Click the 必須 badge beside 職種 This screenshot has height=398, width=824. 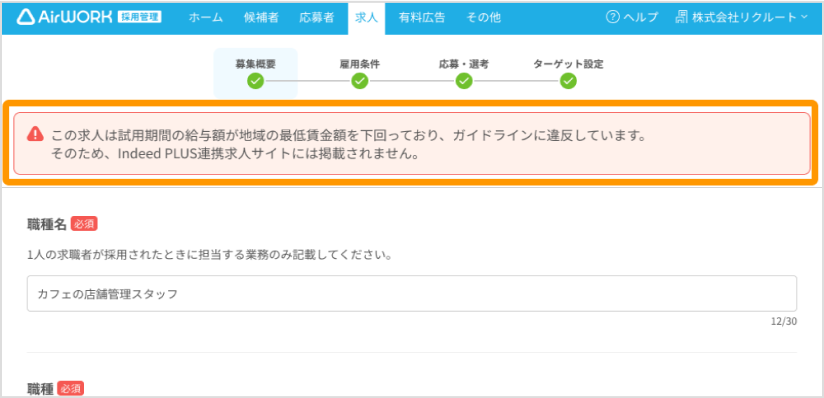point(70,389)
